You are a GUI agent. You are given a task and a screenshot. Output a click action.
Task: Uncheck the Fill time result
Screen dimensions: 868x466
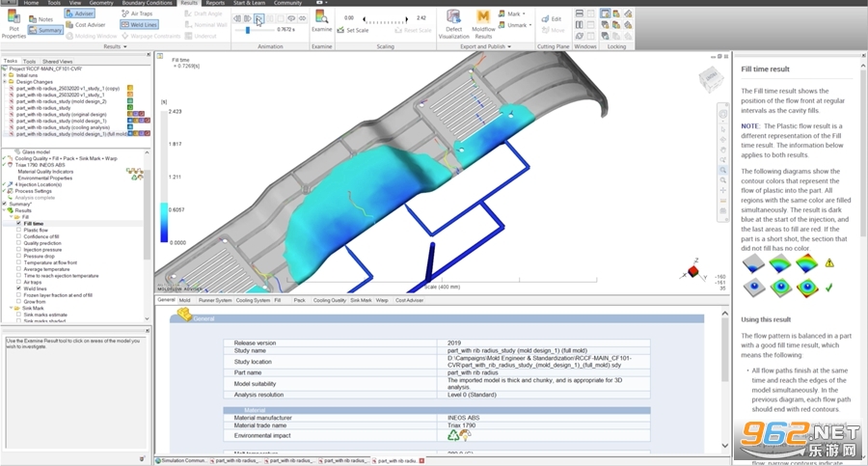(19, 223)
